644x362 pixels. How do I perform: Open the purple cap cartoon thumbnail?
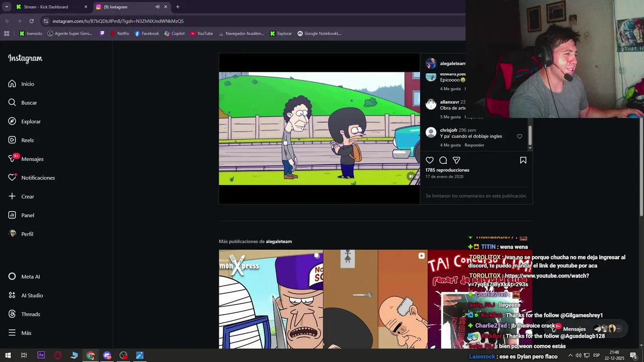(271, 299)
